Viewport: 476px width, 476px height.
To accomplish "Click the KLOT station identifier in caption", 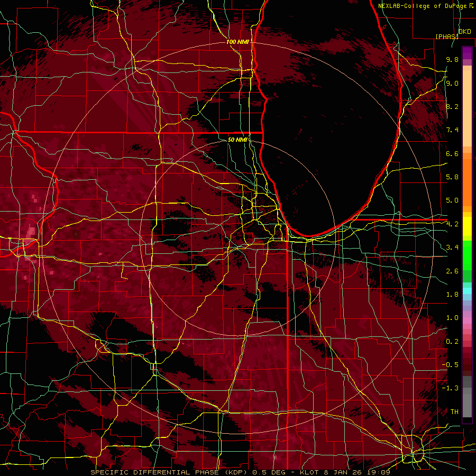I will [x=309, y=472].
